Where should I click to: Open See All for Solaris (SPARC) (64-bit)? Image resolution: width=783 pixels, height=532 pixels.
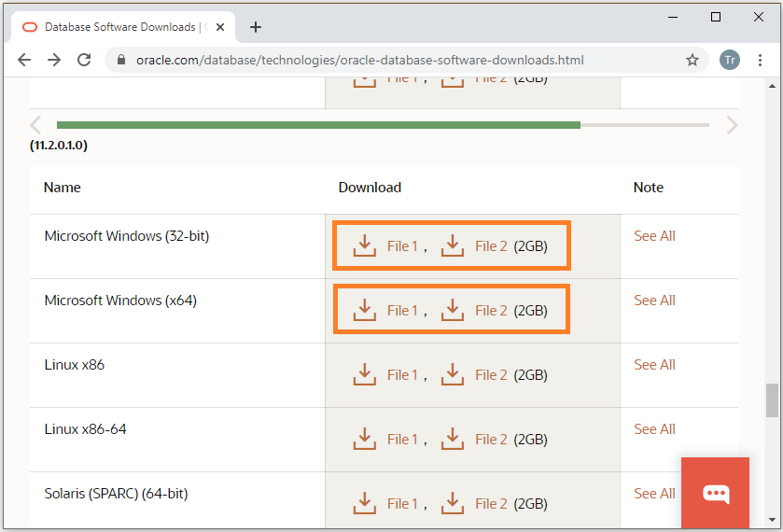[654, 494]
